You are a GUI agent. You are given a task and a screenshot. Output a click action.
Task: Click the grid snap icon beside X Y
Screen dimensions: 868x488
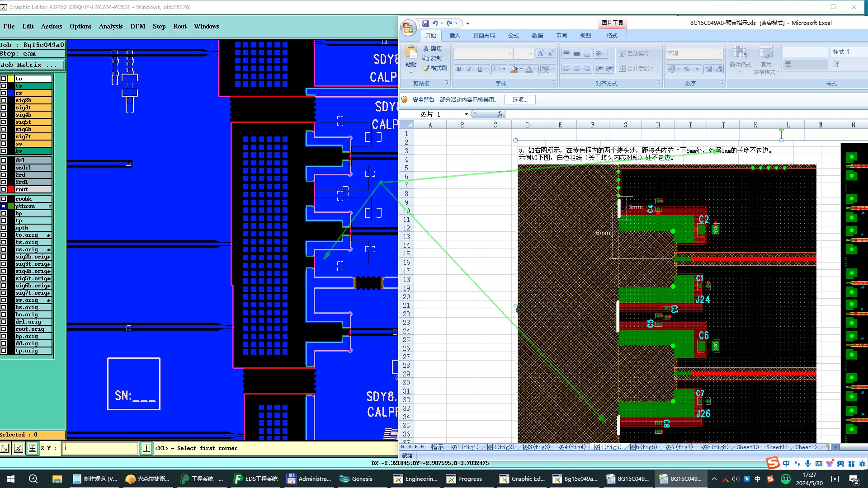click(x=33, y=448)
